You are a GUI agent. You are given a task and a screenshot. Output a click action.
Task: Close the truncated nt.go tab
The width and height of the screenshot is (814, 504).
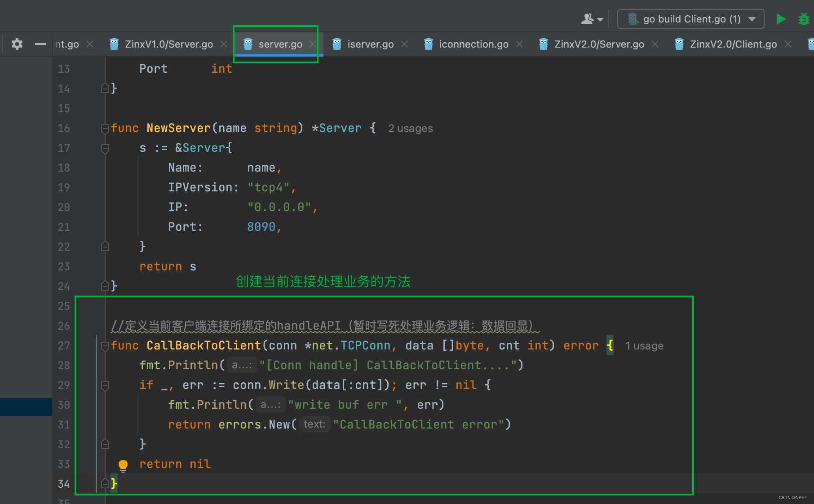tap(90, 44)
